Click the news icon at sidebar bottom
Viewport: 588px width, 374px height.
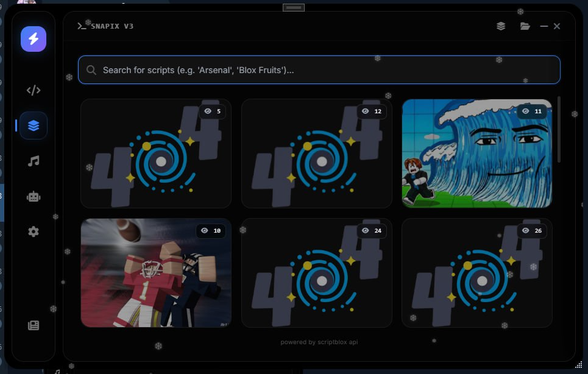(33, 325)
